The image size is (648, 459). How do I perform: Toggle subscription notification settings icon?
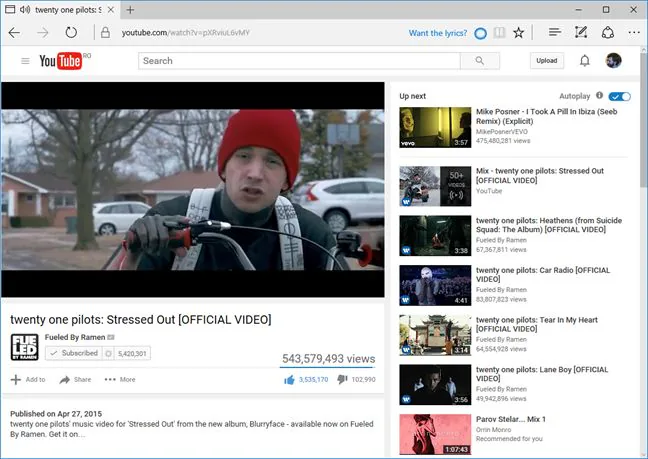tap(108, 354)
